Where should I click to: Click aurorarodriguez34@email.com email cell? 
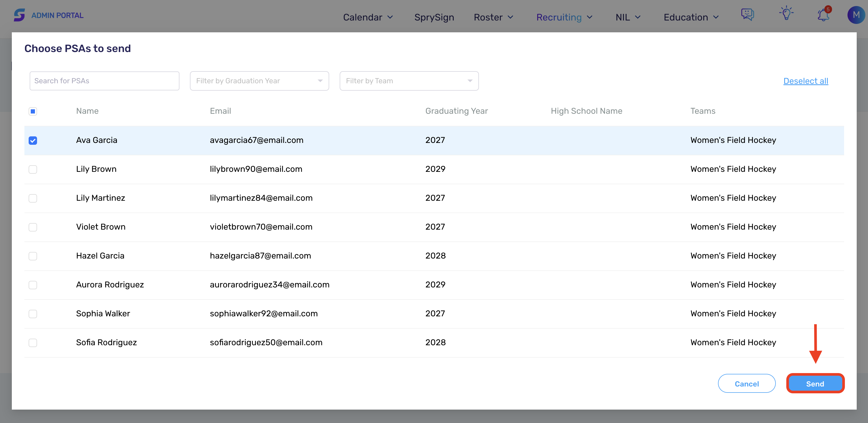[x=270, y=285]
